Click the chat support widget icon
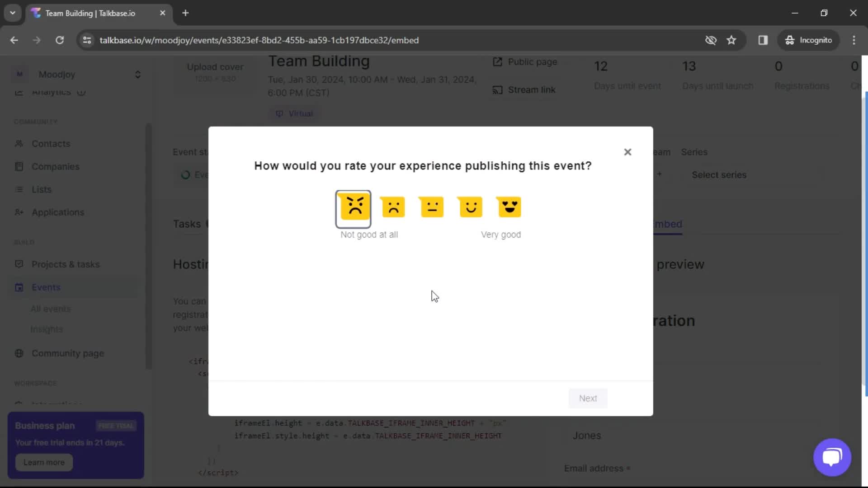This screenshot has height=488, width=868. pyautogui.click(x=832, y=456)
